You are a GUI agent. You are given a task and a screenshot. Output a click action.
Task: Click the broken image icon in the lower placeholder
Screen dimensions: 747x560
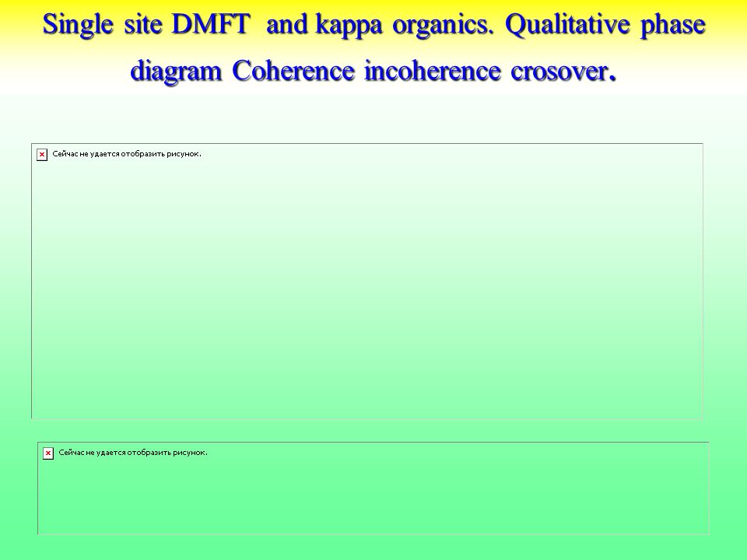[x=48, y=453]
